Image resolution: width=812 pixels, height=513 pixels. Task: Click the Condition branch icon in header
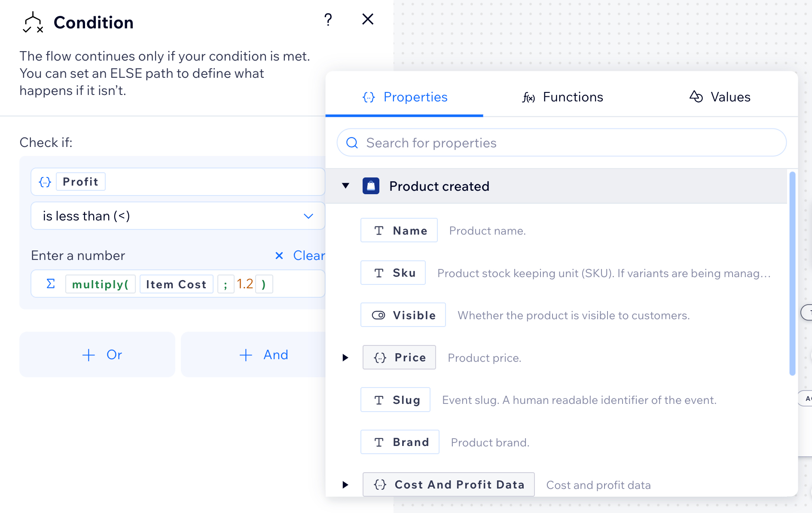point(33,22)
